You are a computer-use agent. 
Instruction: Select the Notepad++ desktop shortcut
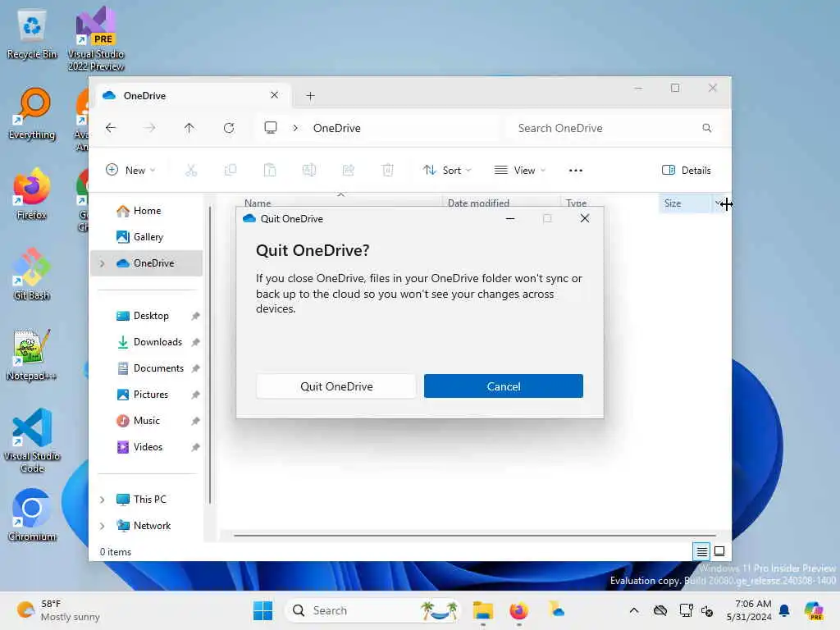click(x=32, y=354)
